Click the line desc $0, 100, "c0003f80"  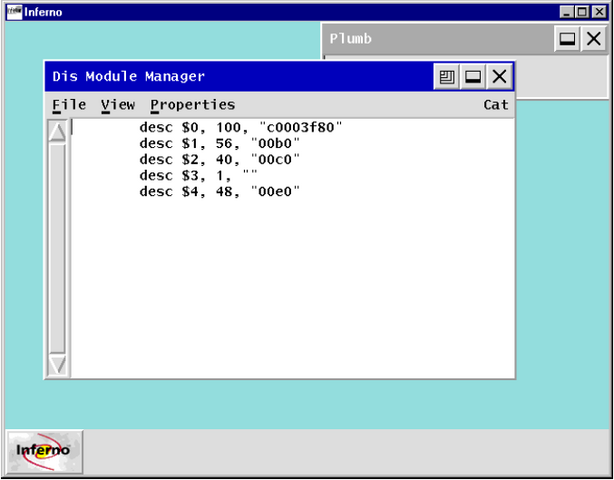[x=241, y=127]
